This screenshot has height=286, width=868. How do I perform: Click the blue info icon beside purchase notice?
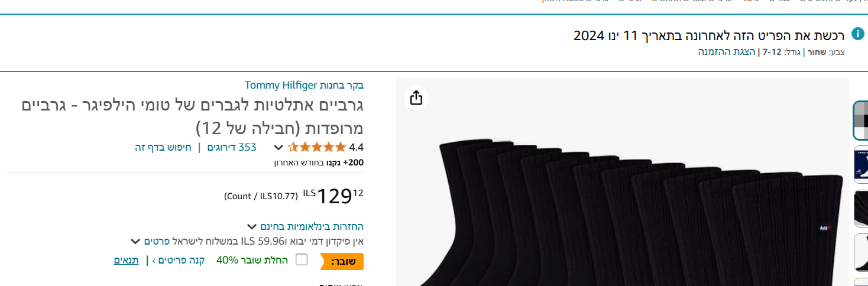(x=857, y=34)
